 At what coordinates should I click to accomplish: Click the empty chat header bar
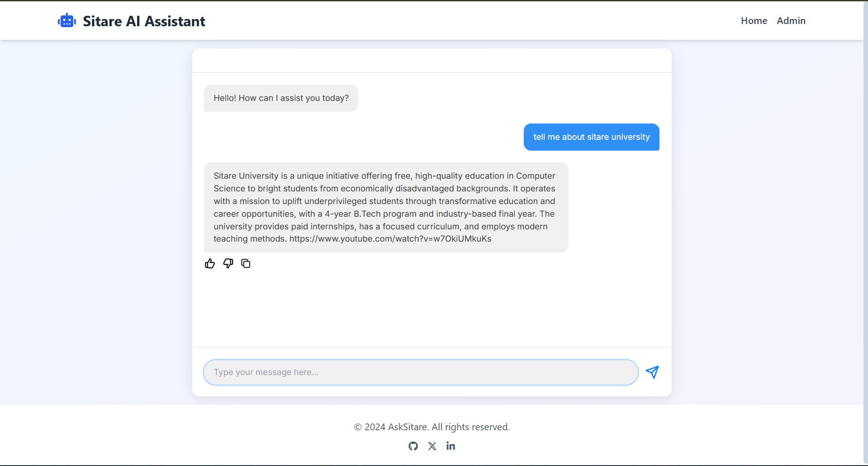tap(432, 61)
